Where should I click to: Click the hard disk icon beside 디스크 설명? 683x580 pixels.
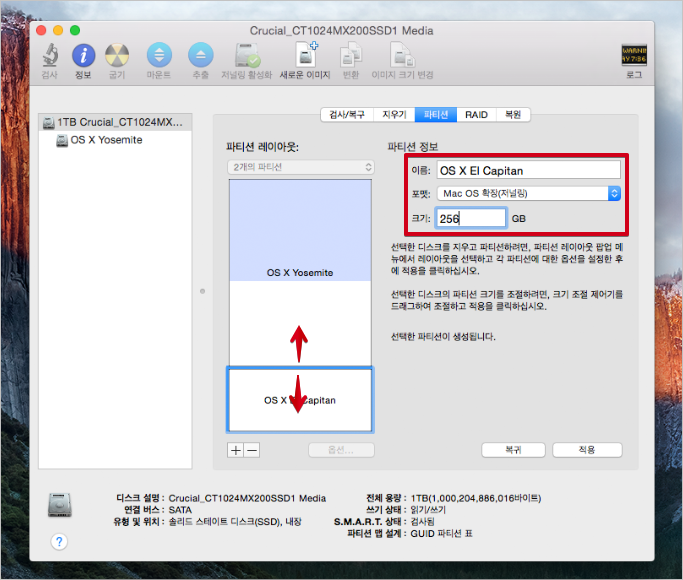coord(60,506)
